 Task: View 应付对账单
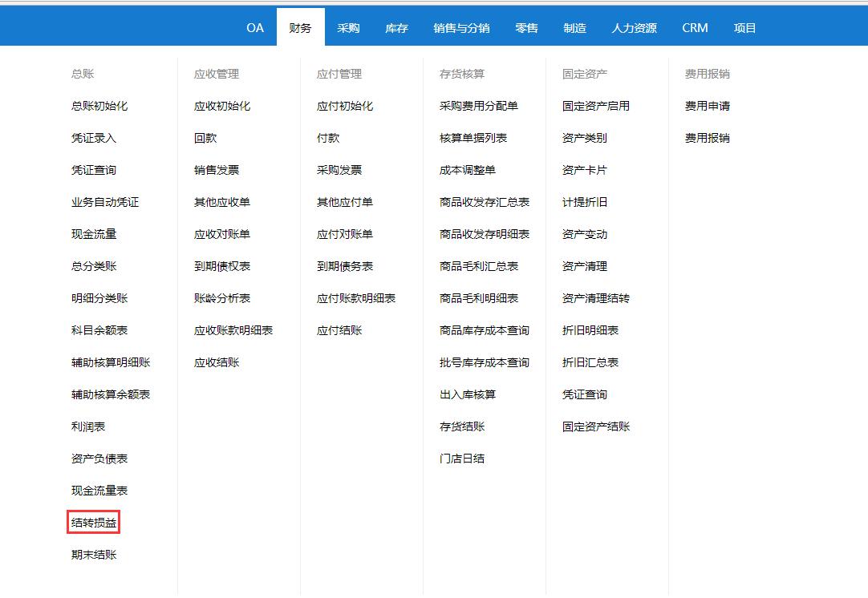[345, 234]
